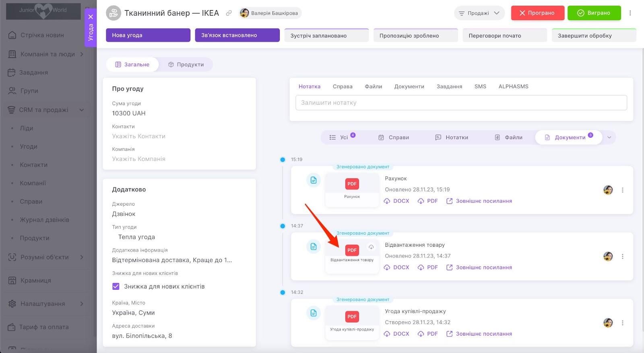Expand Розумні об'єкти sidebar section
This screenshot has width=644, height=353.
point(82,257)
